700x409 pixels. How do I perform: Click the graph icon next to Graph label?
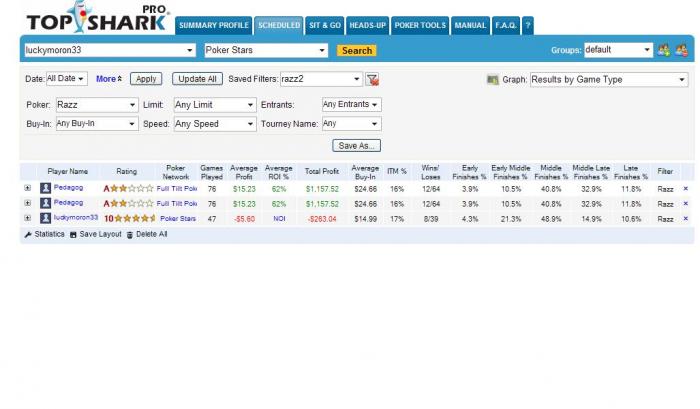(x=492, y=80)
